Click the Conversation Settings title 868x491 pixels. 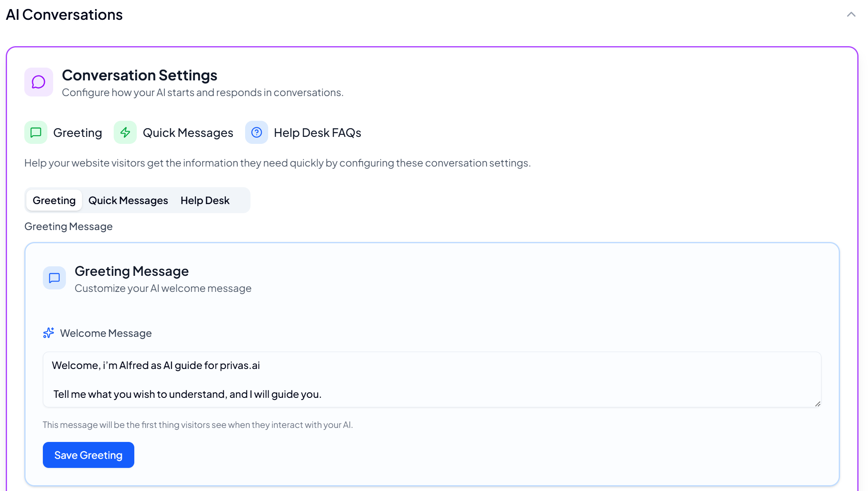pyautogui.click(x=140, y=75)
